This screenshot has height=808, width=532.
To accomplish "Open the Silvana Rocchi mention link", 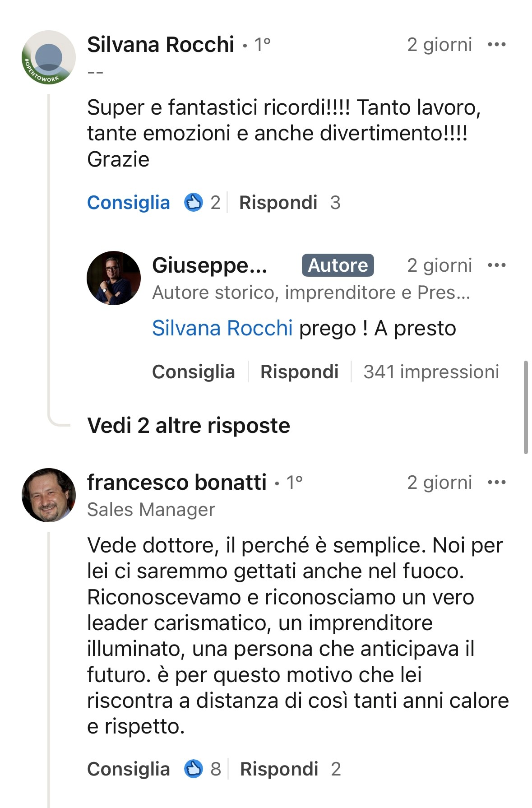I will 222,328.
